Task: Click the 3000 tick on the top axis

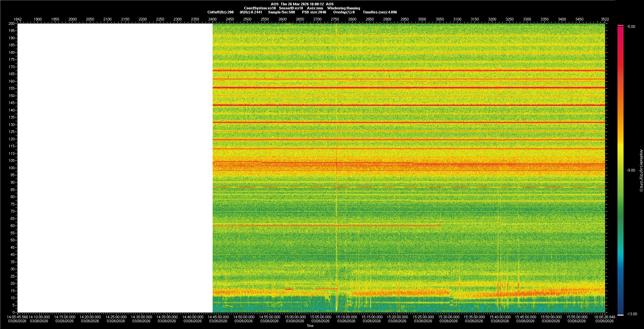Action: [422, 19]
